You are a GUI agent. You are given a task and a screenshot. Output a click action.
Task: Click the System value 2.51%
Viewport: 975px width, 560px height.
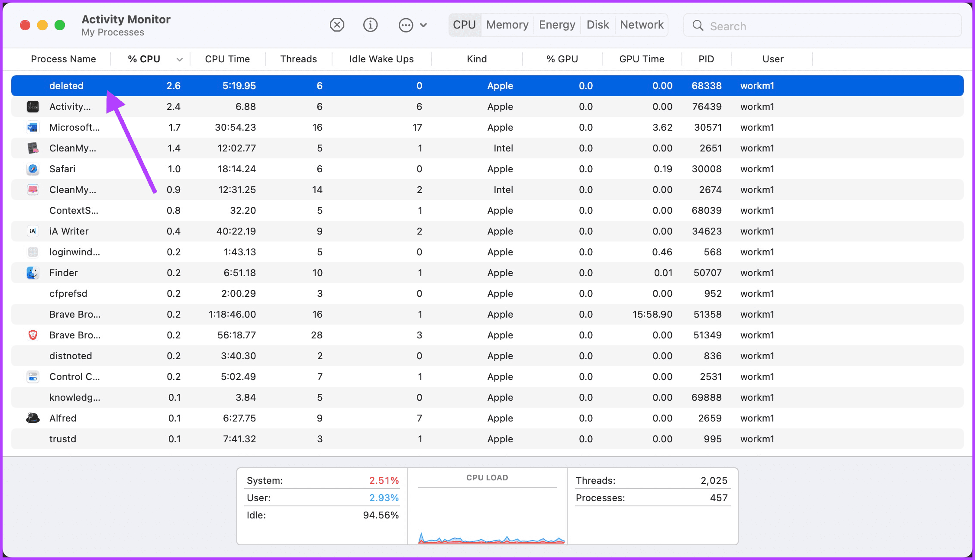coord(384,480)
